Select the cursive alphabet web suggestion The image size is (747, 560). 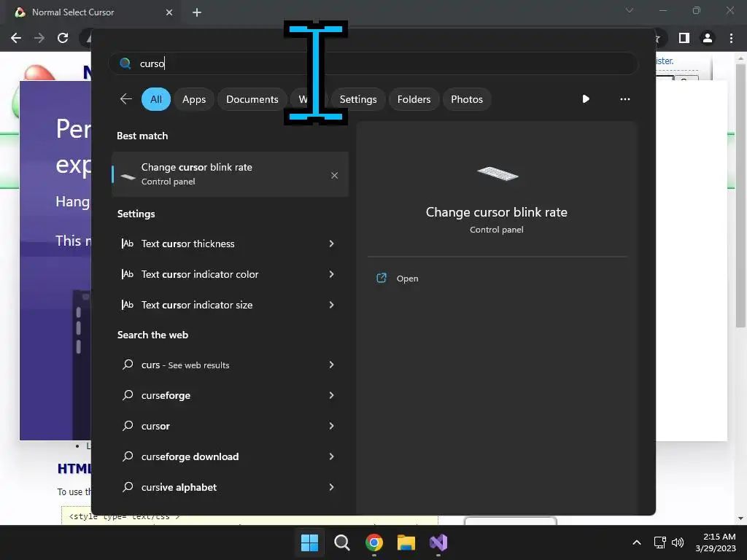230,486
